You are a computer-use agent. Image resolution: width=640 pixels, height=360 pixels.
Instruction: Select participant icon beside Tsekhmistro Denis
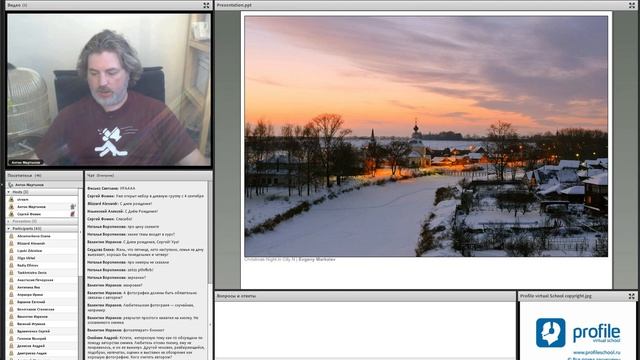point(11,273)
